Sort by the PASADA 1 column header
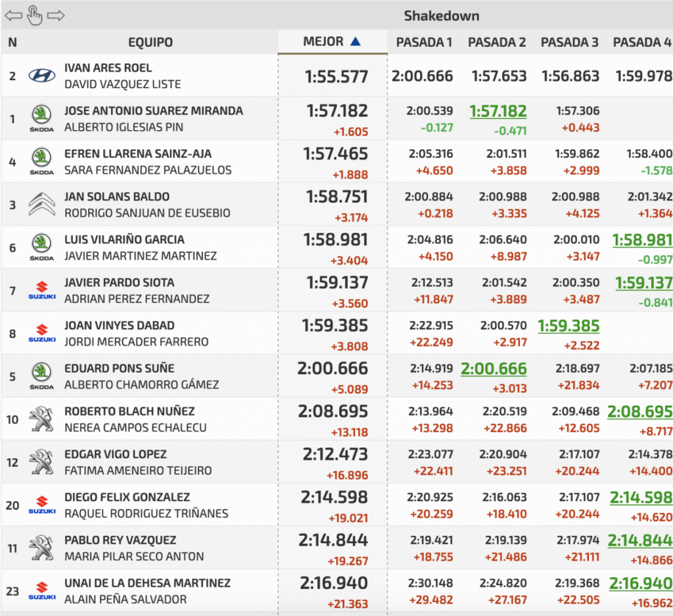 pos(424,42)
